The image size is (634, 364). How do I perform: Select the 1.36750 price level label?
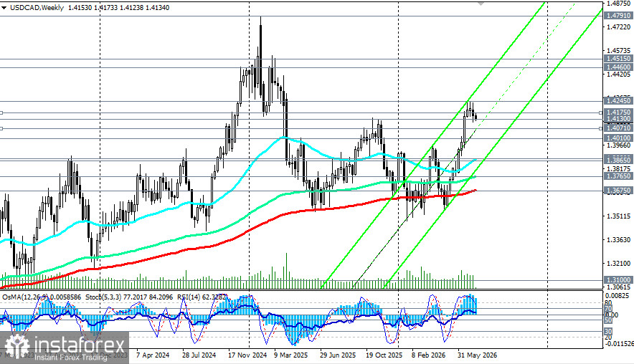pyautogui.click(x=618, y=190)
